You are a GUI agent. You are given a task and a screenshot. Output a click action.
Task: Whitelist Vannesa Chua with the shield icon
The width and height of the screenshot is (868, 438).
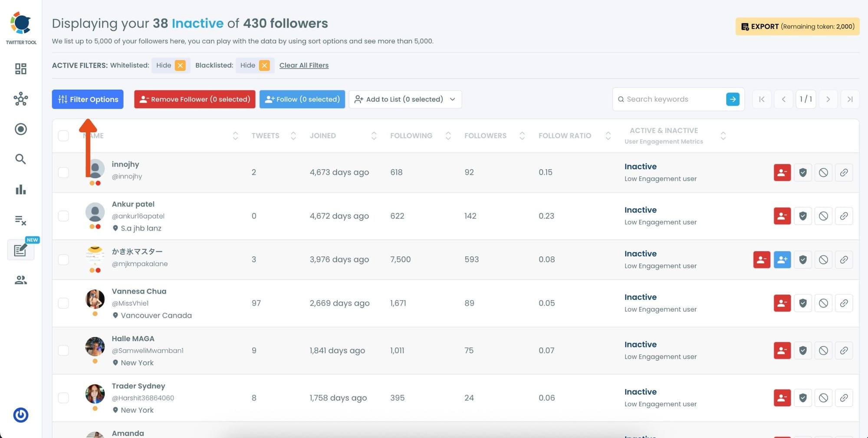(x=802, y=303)
